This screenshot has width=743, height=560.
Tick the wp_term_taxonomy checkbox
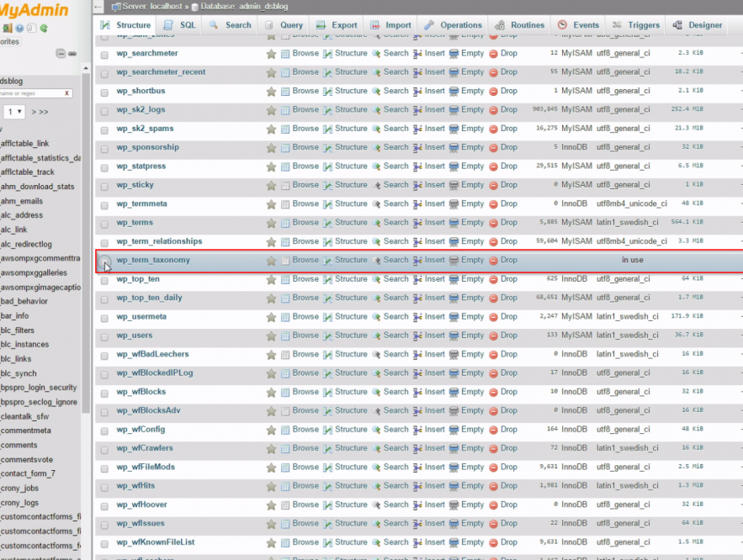point(104,262)
